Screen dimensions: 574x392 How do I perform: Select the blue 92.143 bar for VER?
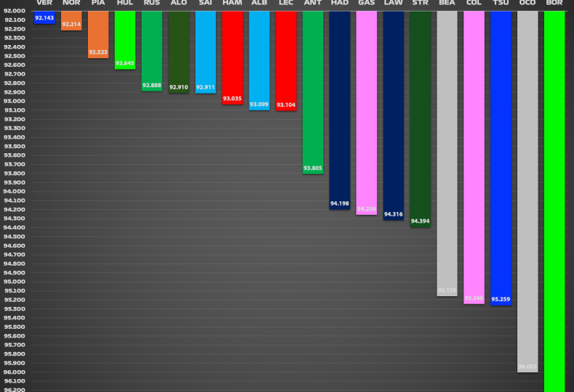[x=44, y=17]
